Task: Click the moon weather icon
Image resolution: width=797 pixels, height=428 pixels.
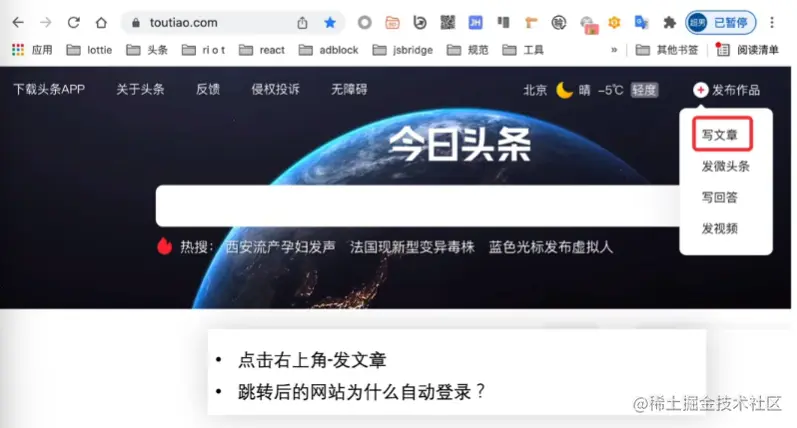Action: (564, 90)
